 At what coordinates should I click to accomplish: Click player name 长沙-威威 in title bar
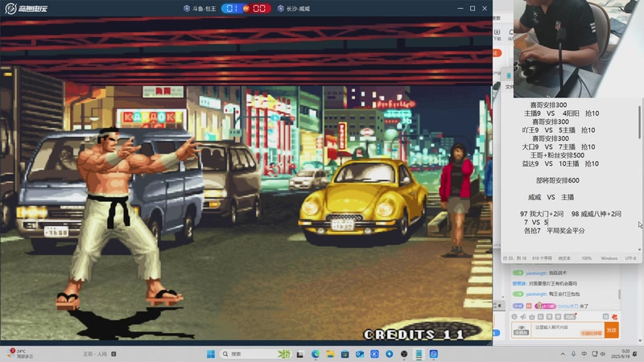coord(298,9)
